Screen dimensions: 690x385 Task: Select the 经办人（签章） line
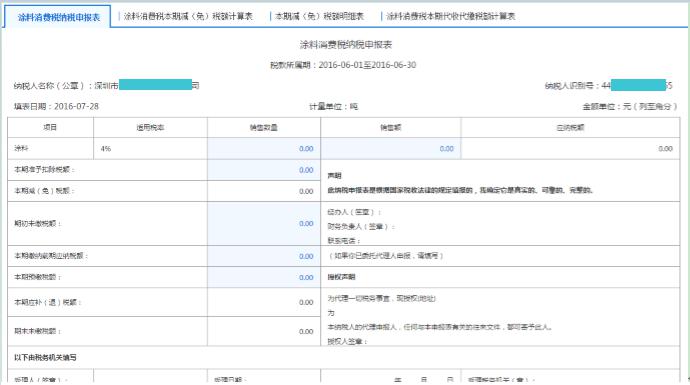(354, 212)
